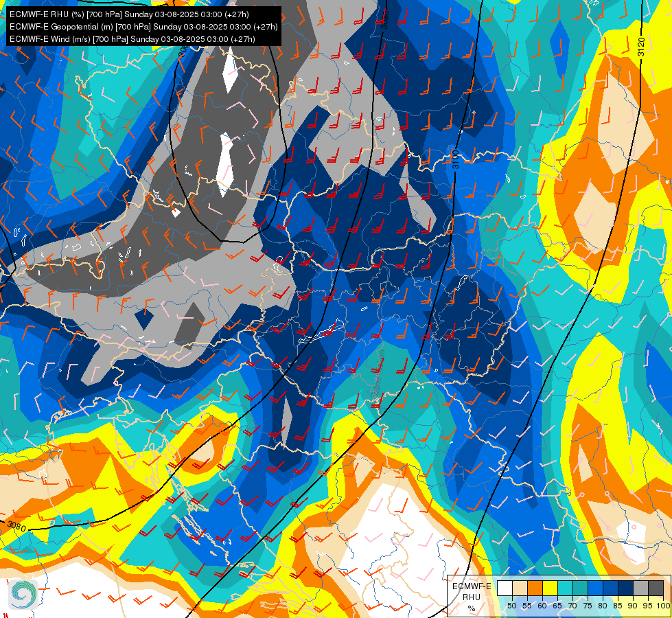Click the legend value 55
Image resolution: width=672 pixels, height=618 pixels.
point(527,606)
